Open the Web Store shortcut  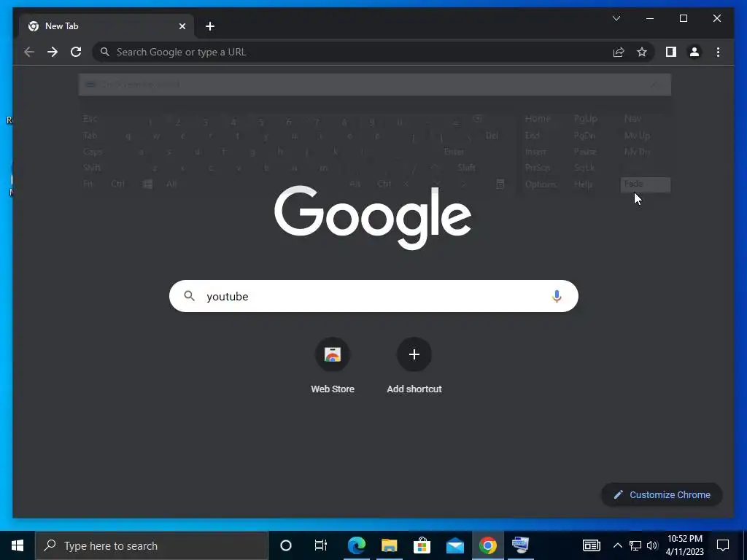click(333, 366)
